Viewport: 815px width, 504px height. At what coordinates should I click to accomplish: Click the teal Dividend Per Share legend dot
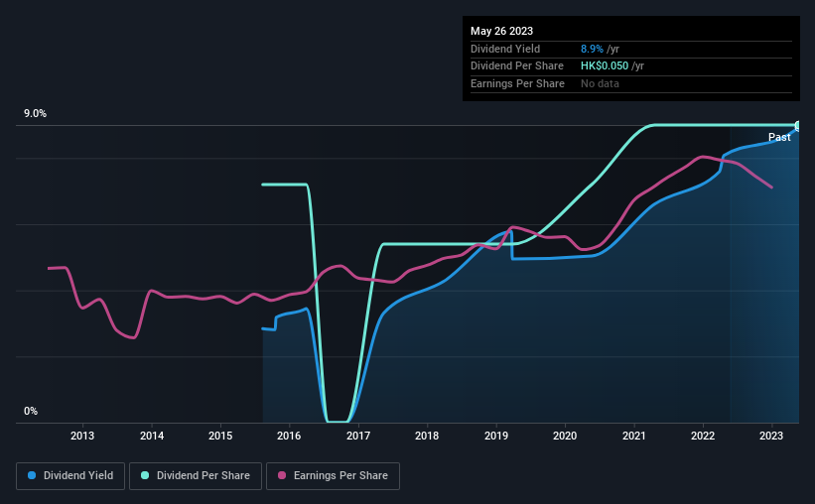tap(145, 475)
